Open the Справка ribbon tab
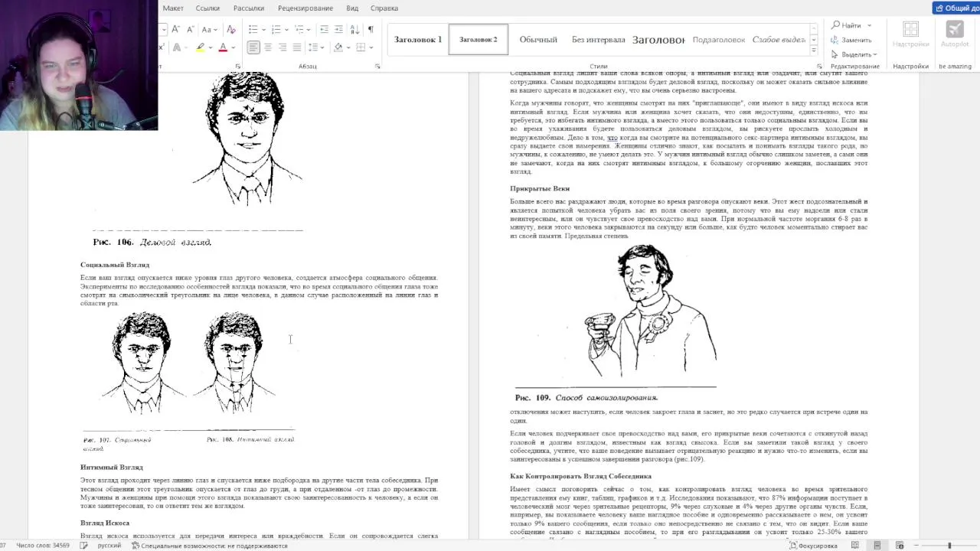980x551 pixels. click(x=384, y=8)
